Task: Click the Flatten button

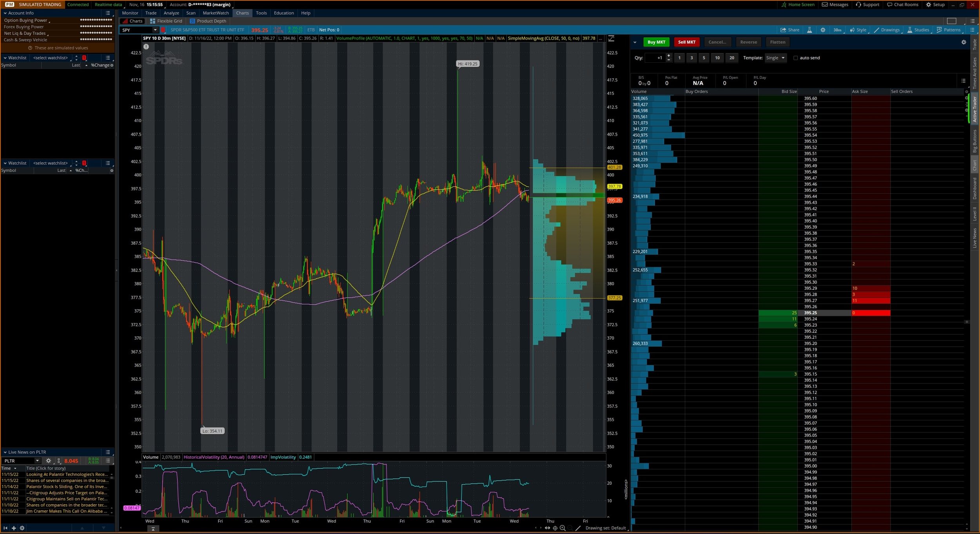Action: click(x=778, y=42)
